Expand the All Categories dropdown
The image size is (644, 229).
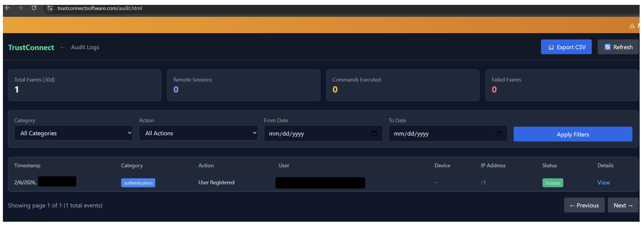[x=73, y=133]
